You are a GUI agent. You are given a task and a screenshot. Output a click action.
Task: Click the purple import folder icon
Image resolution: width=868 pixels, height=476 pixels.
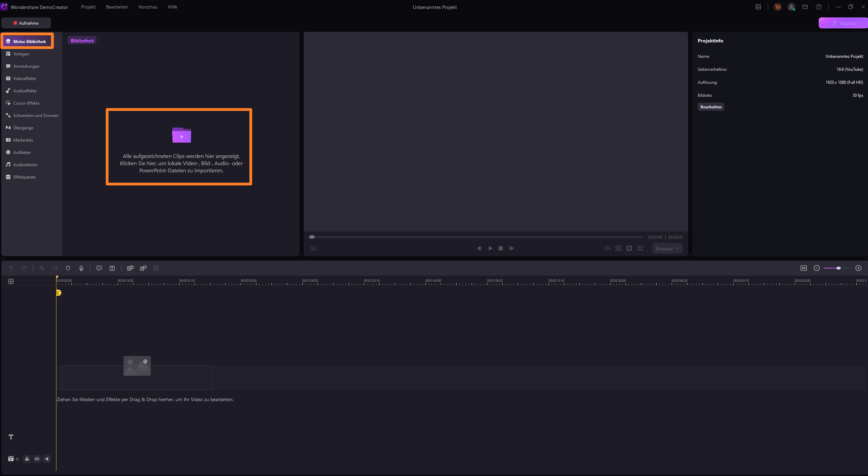182,135
